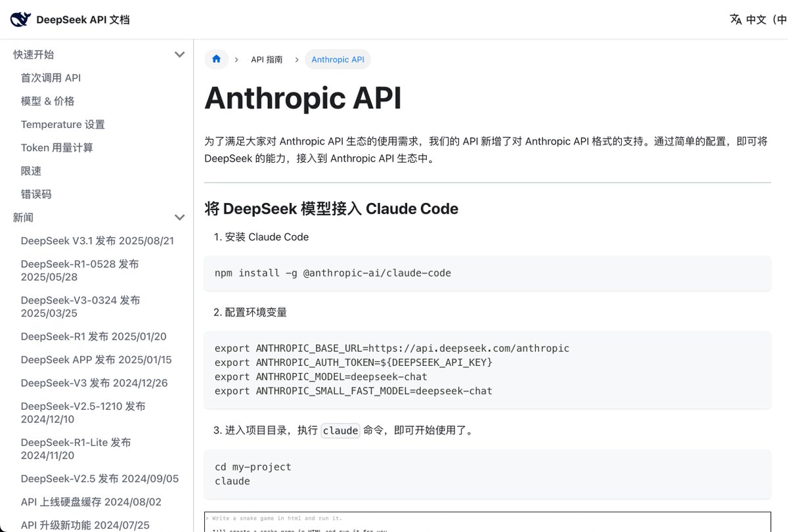Open 错误码 page in sidebar

pyautogui.click(x=35, y=194)
